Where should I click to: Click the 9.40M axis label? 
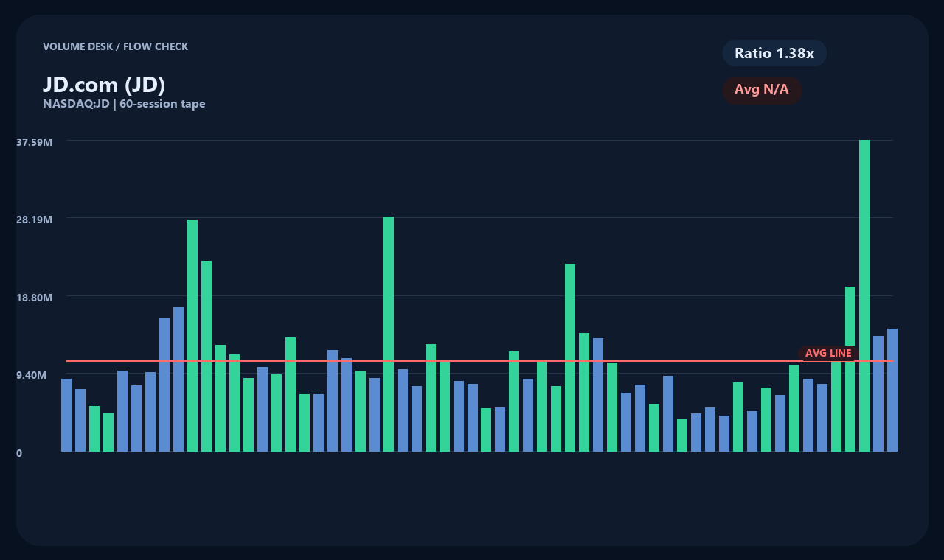(x=32, y=375)
